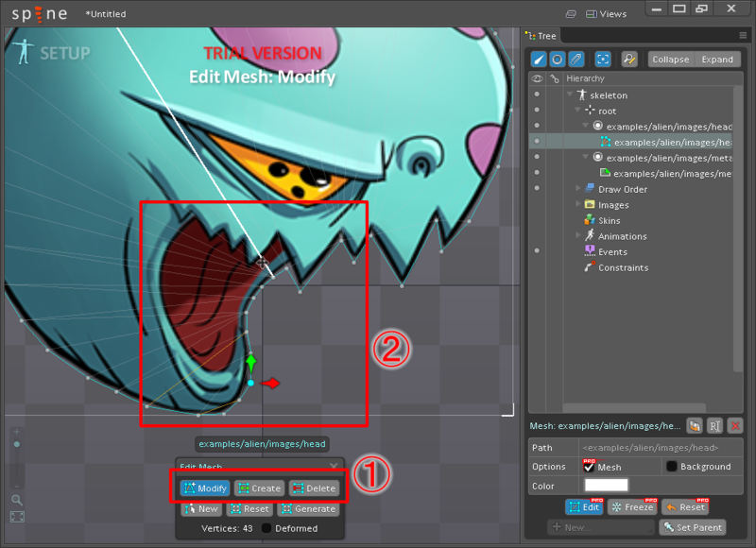Open the Views menu

[606, 14]
